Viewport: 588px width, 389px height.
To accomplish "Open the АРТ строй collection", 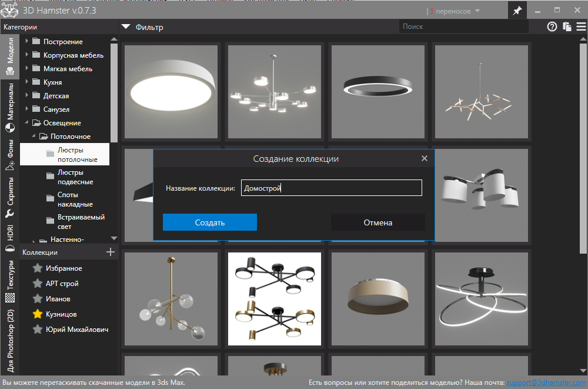I will (62, 284).
